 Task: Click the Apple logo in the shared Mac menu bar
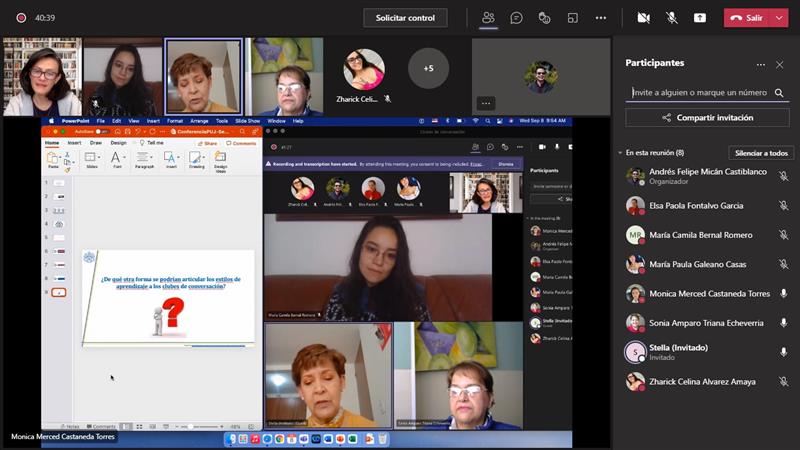(51, 121)
